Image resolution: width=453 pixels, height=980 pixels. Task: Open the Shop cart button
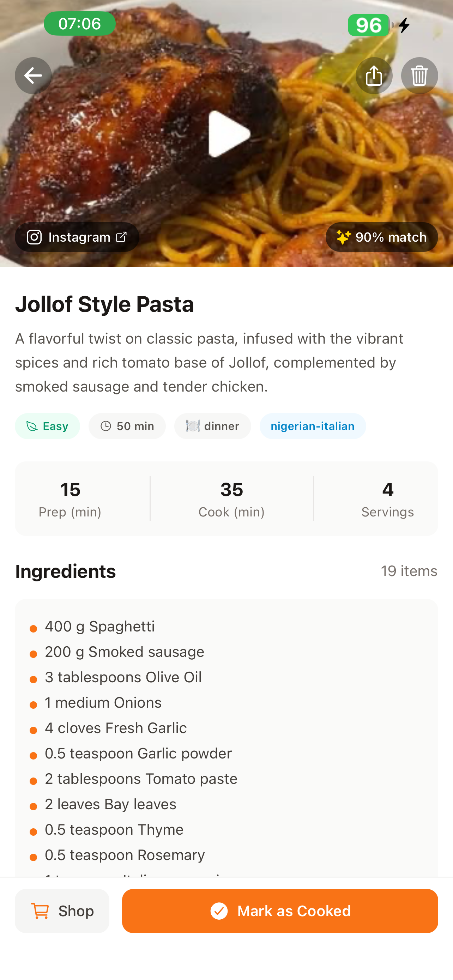[62, 911]
